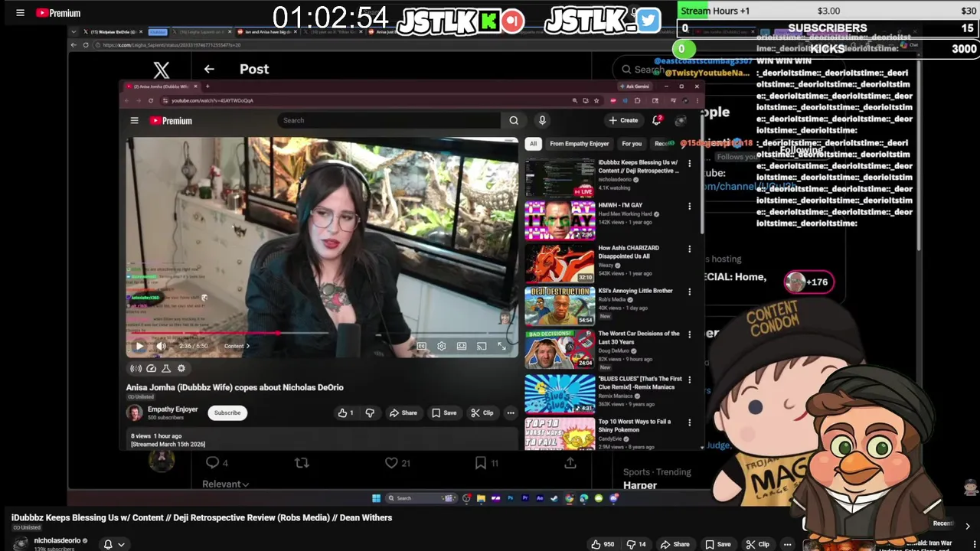Select the All filter chip
This screenshot has height=551, width=980.
pos(533,143)
